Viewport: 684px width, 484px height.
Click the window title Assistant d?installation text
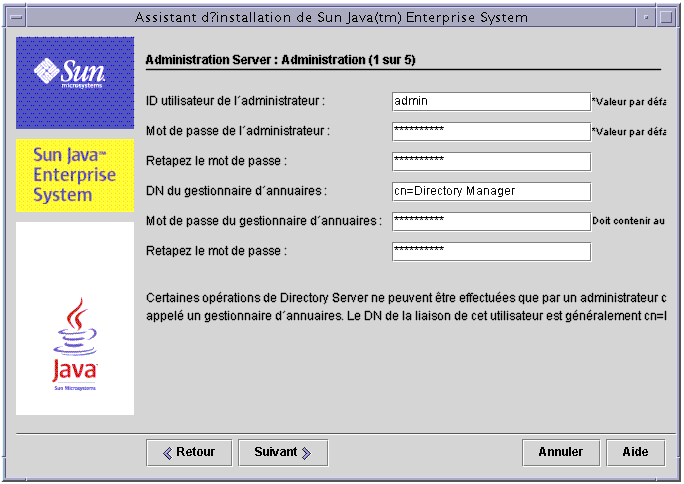tap(332, 17)
